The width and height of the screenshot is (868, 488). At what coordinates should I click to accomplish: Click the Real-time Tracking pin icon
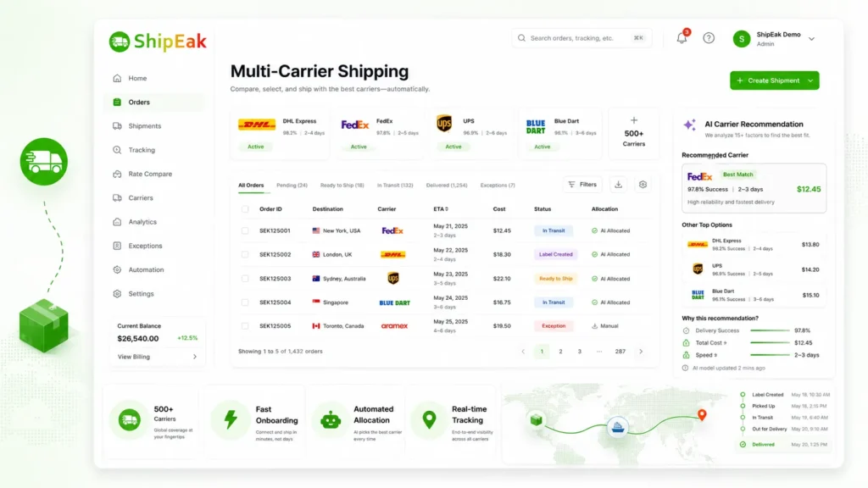(x=429, y=419)
